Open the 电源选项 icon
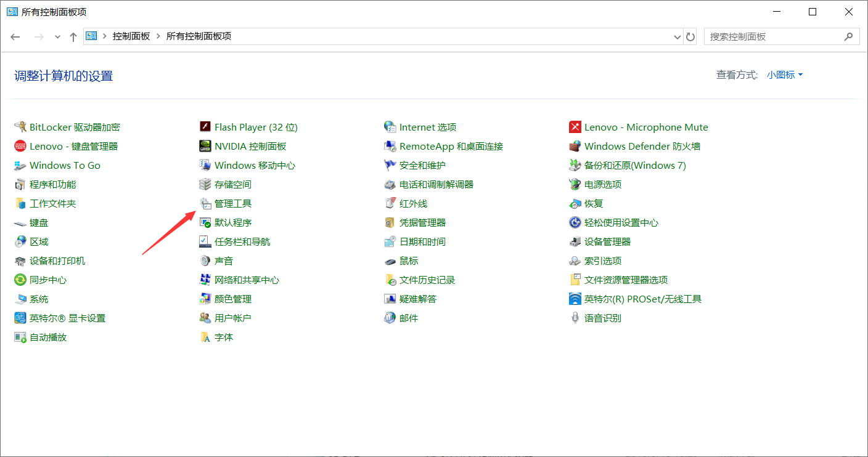 point(575,184)
